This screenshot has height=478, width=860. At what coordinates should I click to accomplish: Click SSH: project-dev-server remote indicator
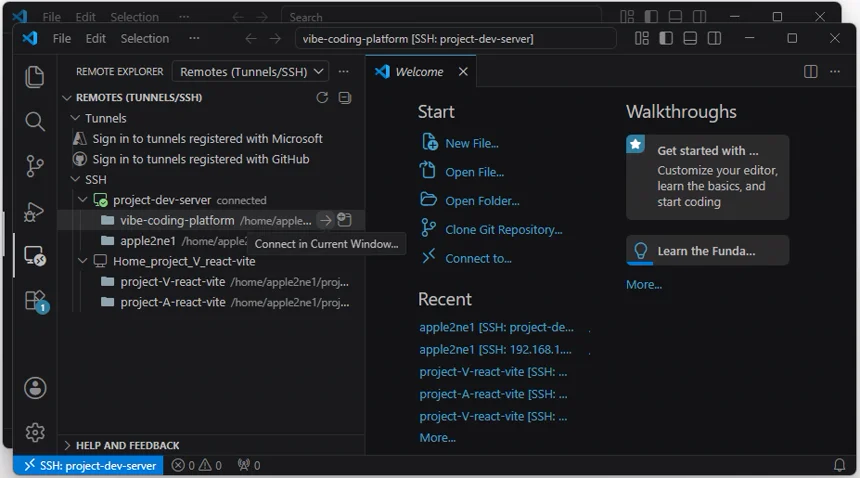coord(88,465)
